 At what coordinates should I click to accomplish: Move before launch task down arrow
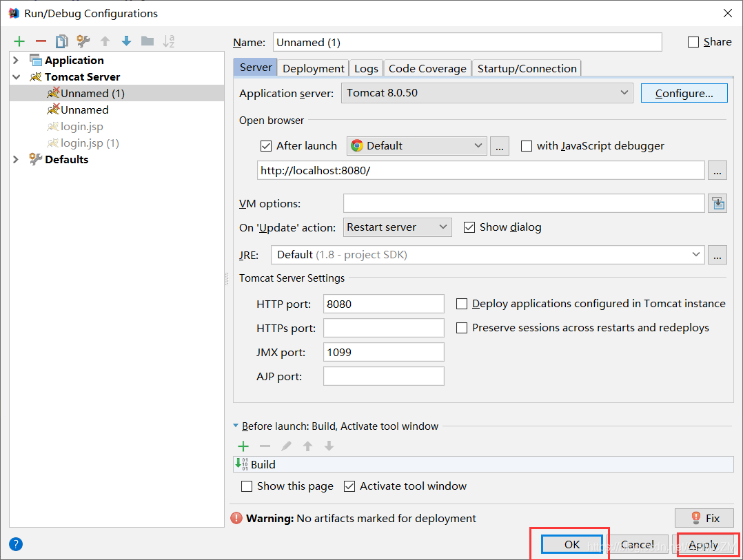tap(329, 446)
